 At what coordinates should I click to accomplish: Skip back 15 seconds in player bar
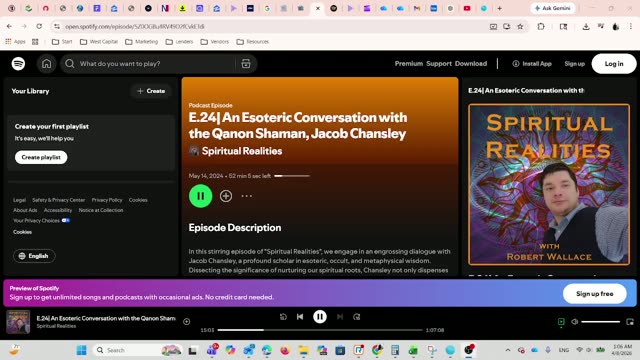coord(283,317)
